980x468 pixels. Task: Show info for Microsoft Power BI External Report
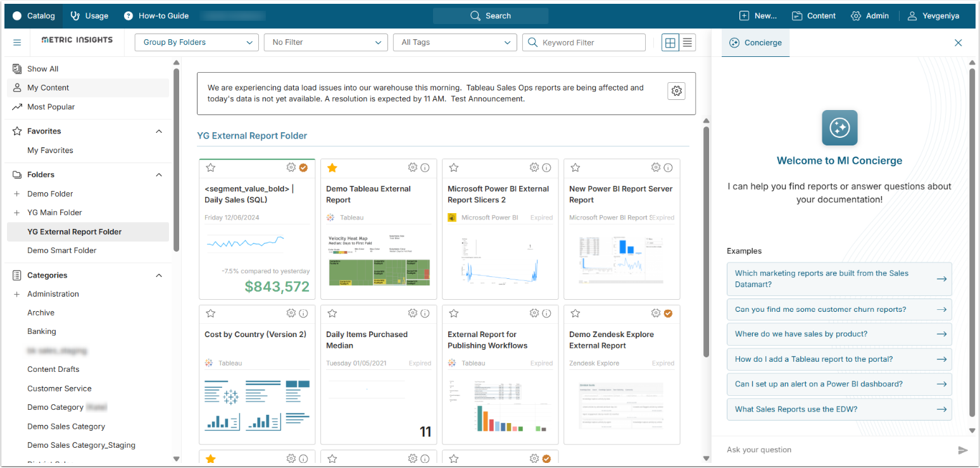click(546, 168)
